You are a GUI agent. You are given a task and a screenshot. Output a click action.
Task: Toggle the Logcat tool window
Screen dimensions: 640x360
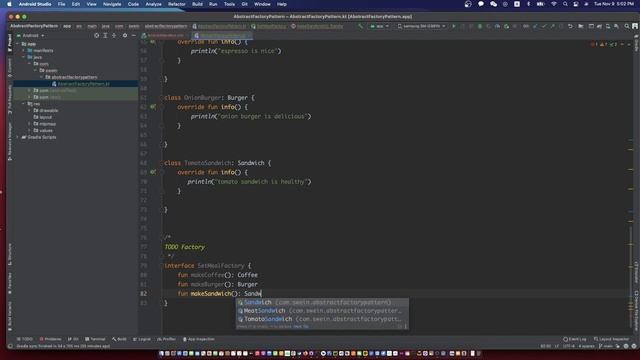click(x=142, y=339)
